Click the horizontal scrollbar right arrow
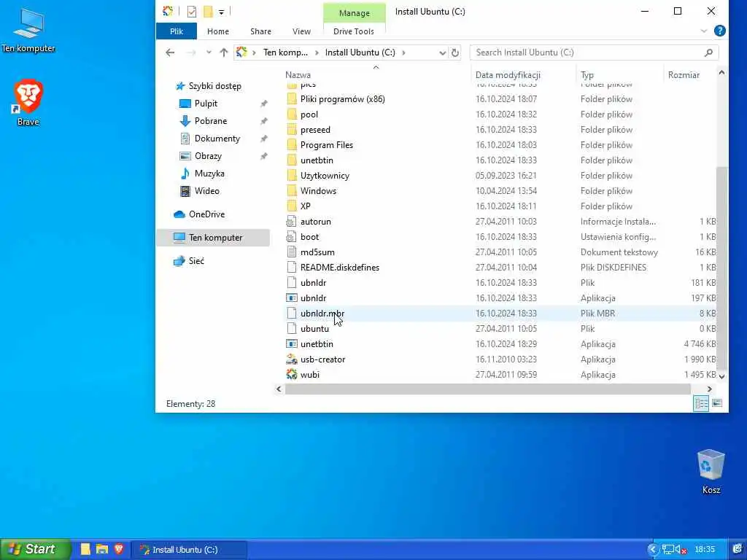This screenshot has height=560, width=747. point(709,389)
